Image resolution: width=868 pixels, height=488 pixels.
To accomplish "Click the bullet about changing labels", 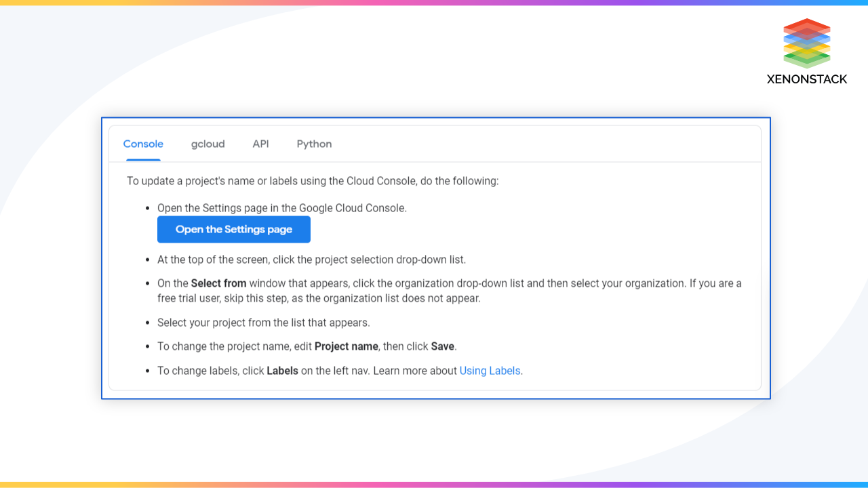I will (339, 371).
